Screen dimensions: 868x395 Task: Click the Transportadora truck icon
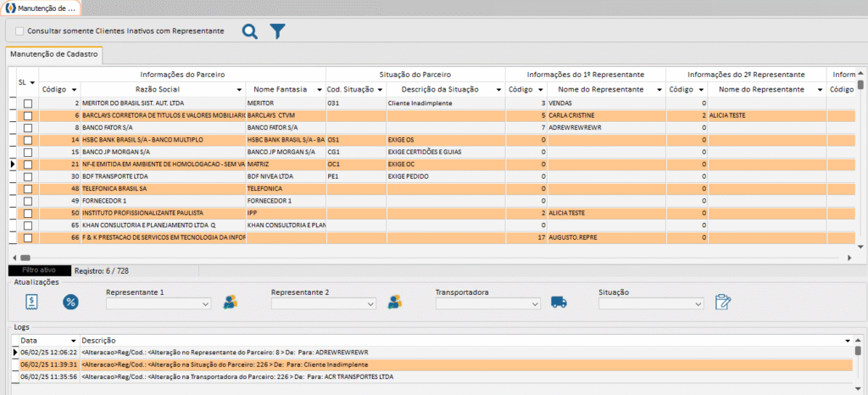pyautogui.click(x=559, y=302)
